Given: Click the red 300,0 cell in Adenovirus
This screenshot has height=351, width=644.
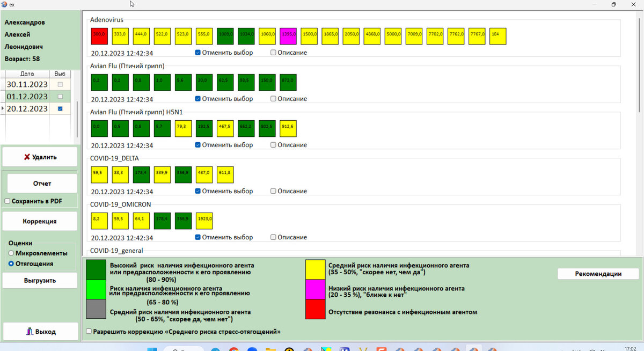Looking at the screenshot, I should [x=99, y=36].
